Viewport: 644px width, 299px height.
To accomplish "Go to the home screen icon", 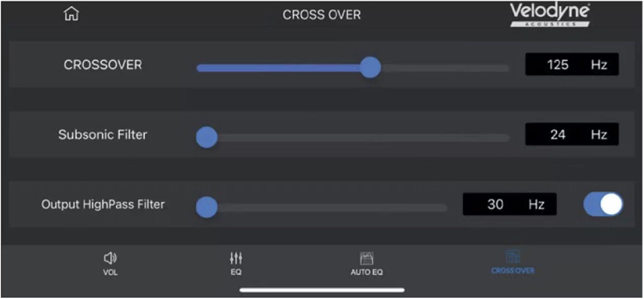I will coord(71,14).
